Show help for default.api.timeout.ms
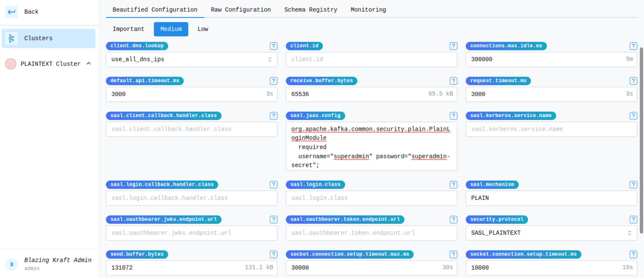Viewport: 644px width, 278px height. (x=273, y=81)
